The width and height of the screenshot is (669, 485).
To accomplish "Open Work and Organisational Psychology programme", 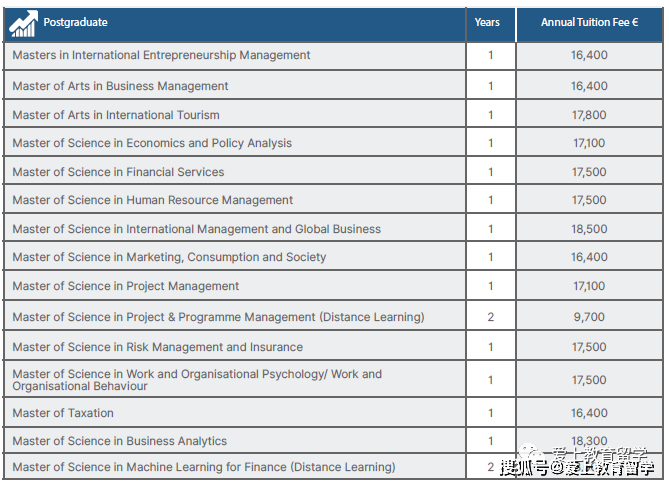I will click(196, 380).
